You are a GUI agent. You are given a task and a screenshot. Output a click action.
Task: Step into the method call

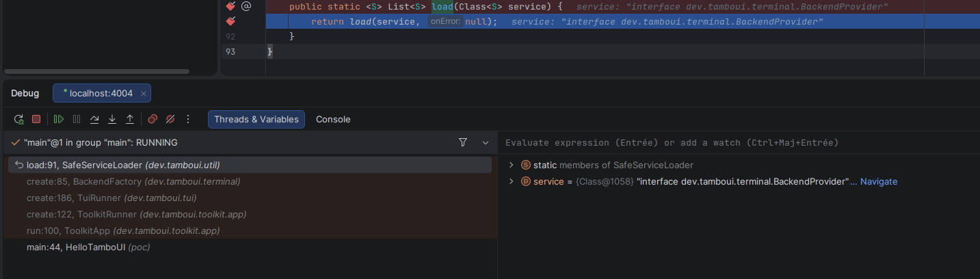tap(112, 119)
